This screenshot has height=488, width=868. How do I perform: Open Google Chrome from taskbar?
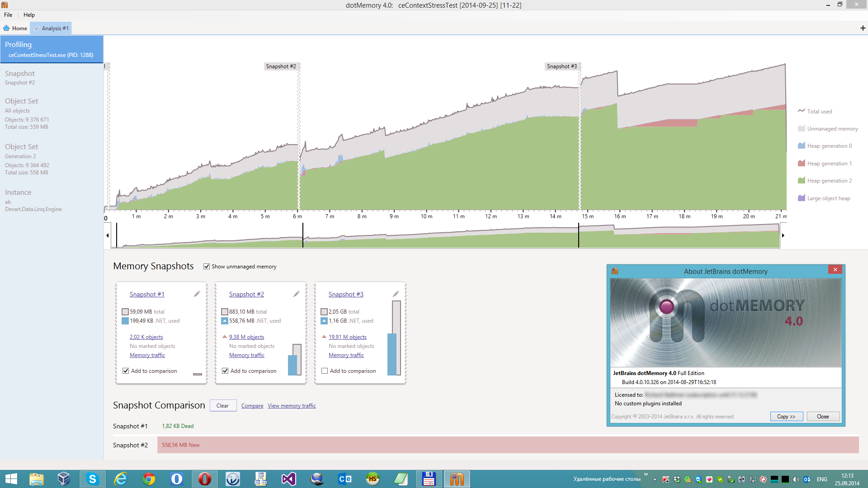[x=149, y=479]
